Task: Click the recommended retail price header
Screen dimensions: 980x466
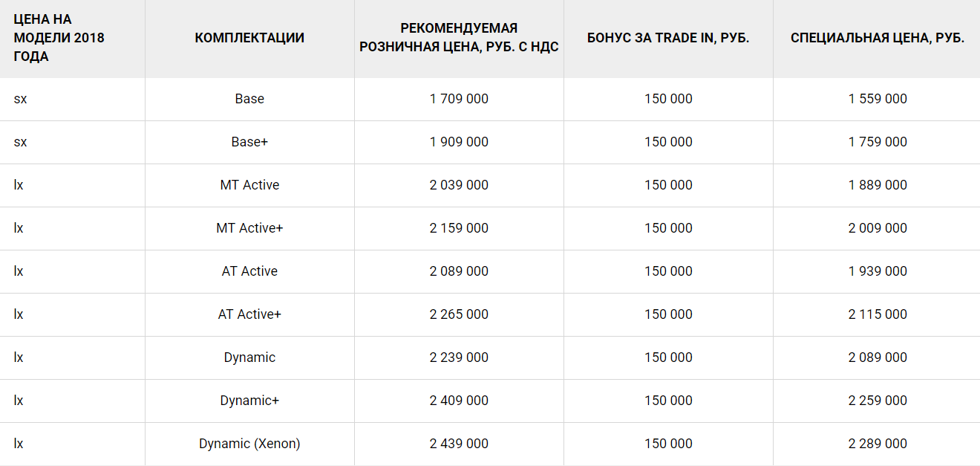Action: click(459, 38)
